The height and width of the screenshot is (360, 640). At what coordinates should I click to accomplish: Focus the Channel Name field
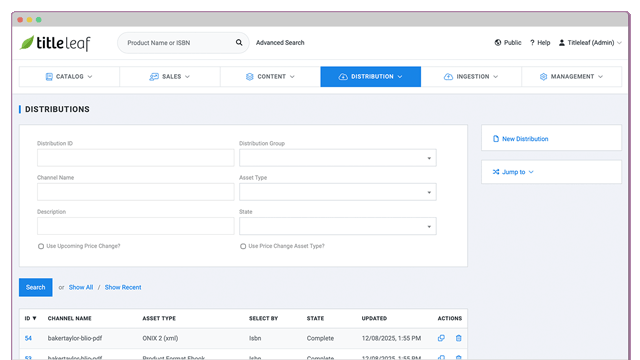pos(136,192)
